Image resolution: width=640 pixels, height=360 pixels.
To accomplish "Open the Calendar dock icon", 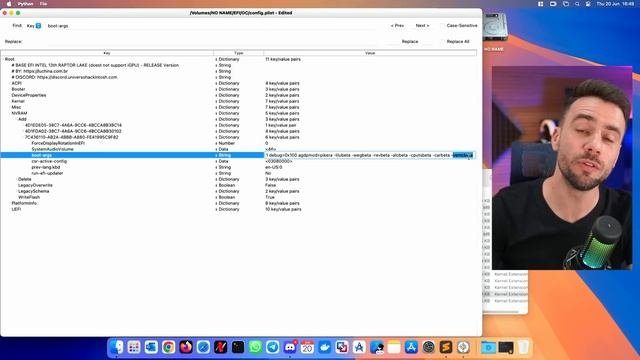I will pos(307,347).
